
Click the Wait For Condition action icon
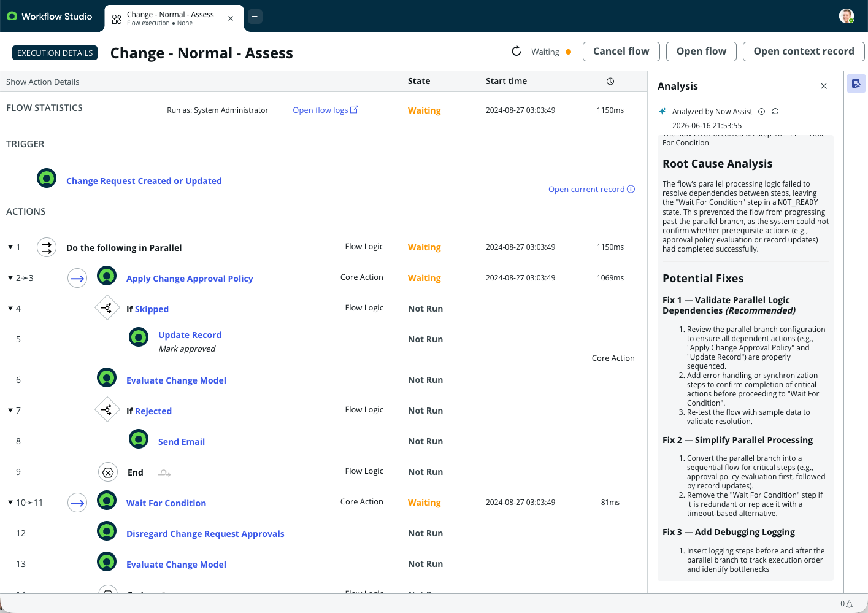[107, 501]
